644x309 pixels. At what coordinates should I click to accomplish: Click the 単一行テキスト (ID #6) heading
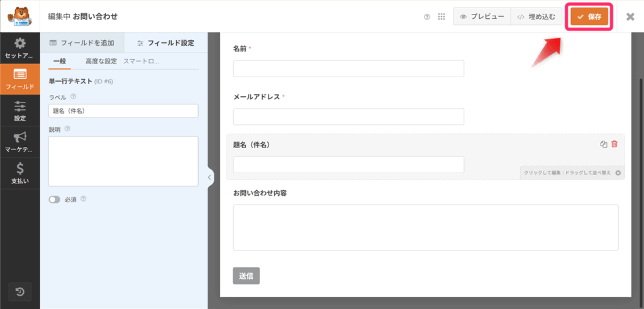point(81,81)
